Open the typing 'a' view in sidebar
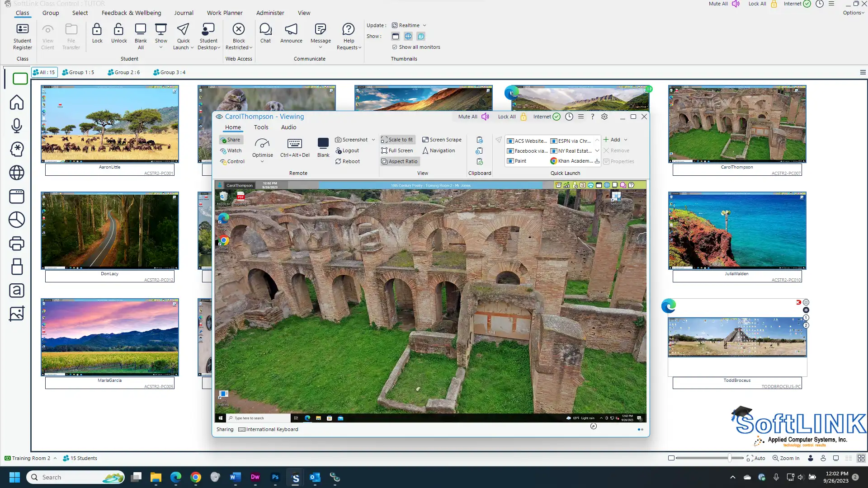The height and width of the screenshot is (488, 868). pyautogui.click(x=17, y=291)
